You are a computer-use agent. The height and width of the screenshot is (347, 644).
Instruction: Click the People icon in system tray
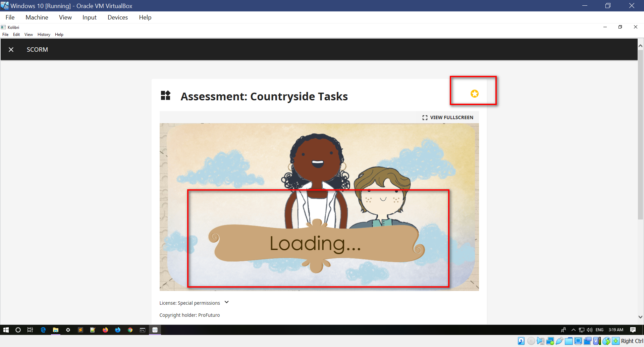563,330
